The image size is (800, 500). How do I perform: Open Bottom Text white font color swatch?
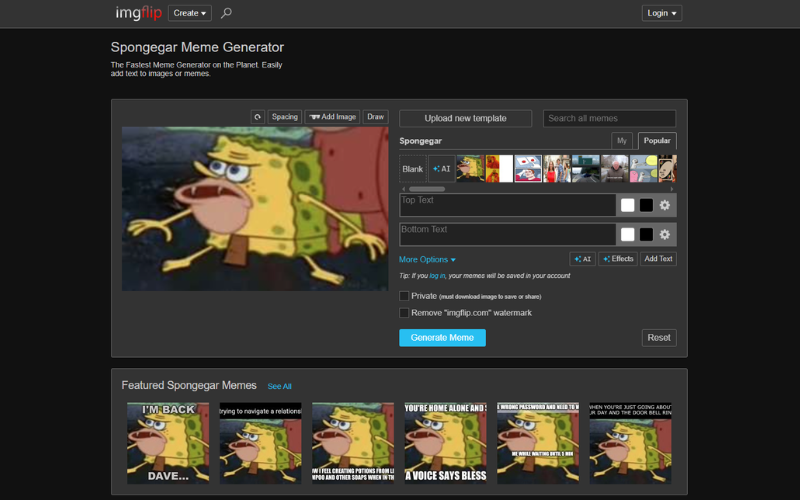(628, 234)
